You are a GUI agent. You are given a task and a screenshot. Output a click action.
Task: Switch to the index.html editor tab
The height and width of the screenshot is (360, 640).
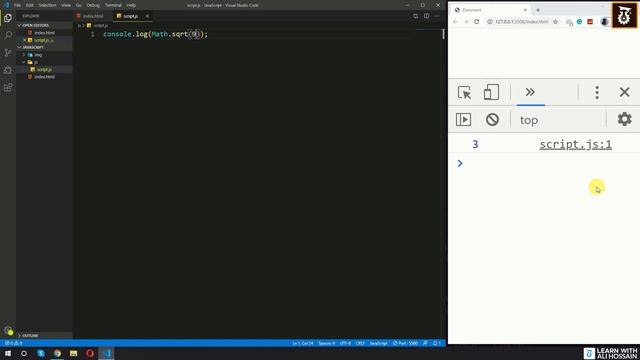coord(92,16)
